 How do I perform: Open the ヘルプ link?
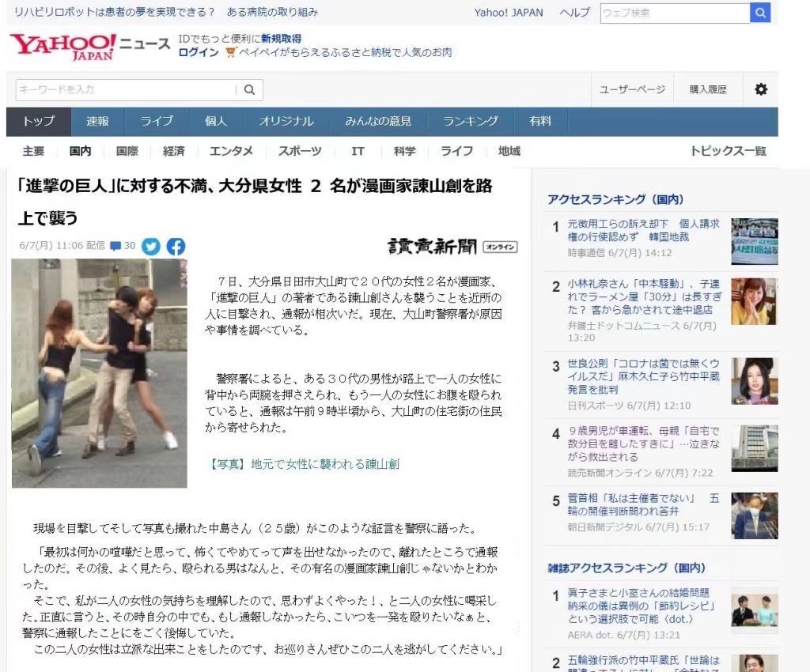pos(574,13)
